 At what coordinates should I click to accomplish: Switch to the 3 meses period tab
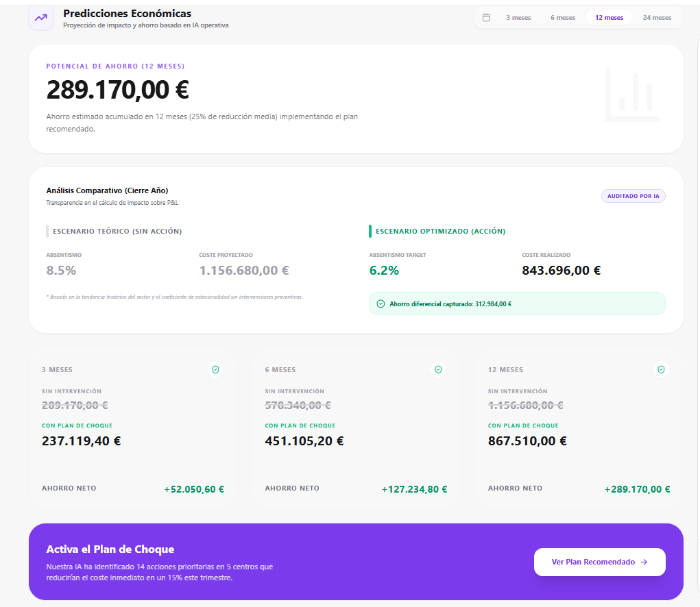(x=518, y=18)
